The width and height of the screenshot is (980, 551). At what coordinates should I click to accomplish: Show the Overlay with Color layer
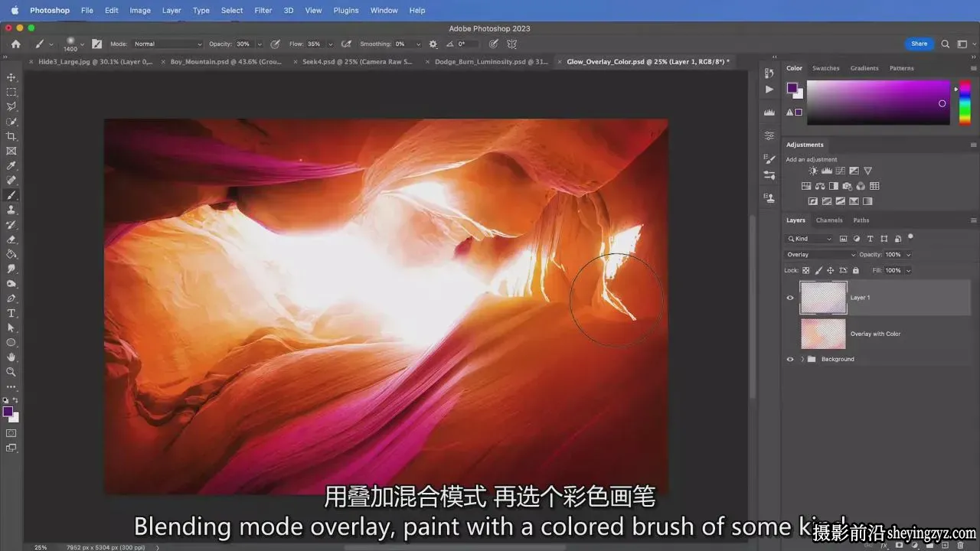tap(790, 334)
